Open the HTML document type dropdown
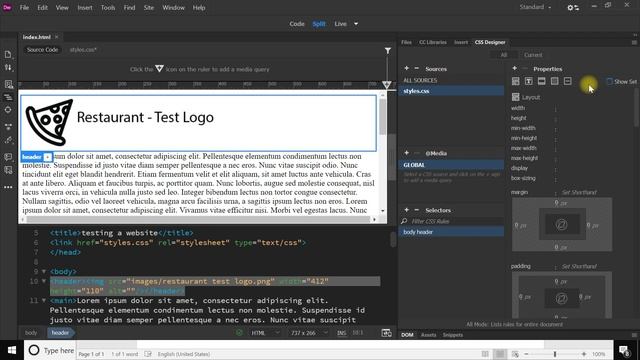Screen dimensions: 640x360 [x=265, y=333]
